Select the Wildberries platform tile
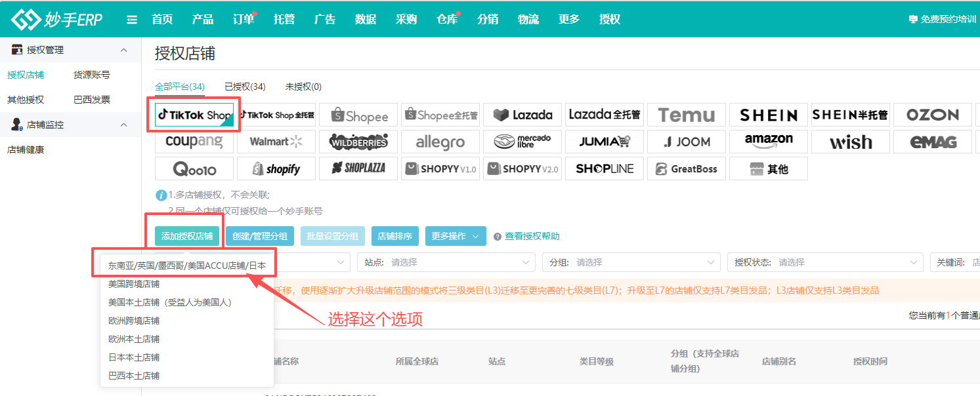 click(x=358, y=142)
